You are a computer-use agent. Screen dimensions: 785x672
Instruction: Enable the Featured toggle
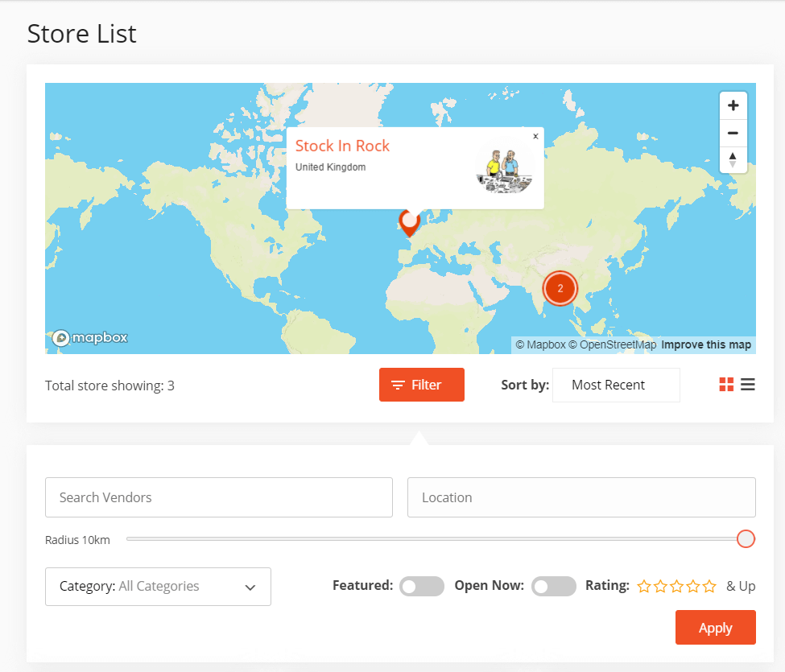(x=422, y=587)
